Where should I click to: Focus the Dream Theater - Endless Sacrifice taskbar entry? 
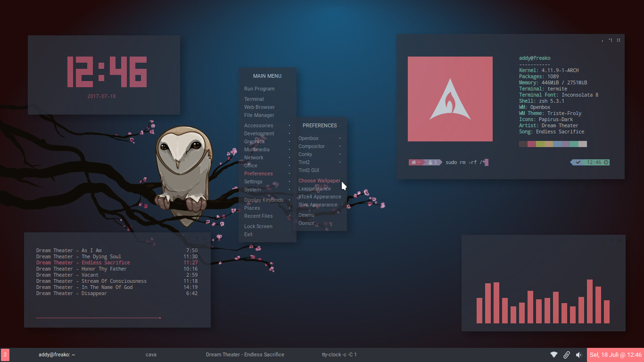[245, 354]
